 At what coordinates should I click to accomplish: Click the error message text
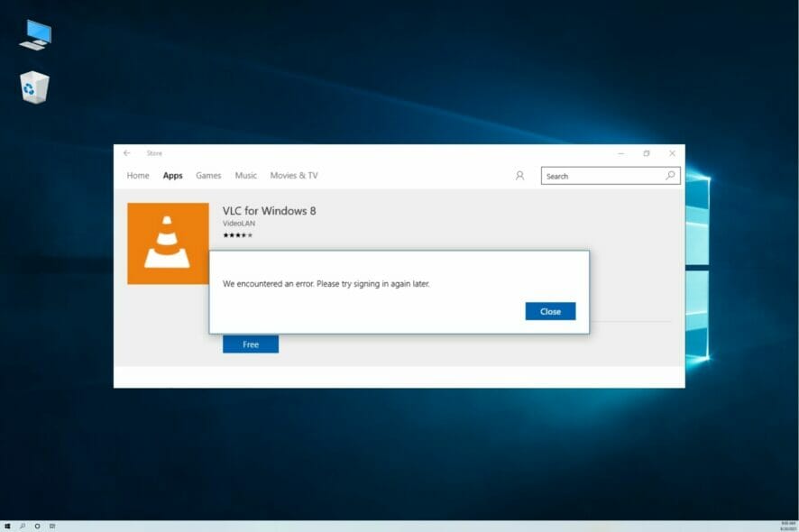coord(326,284)
